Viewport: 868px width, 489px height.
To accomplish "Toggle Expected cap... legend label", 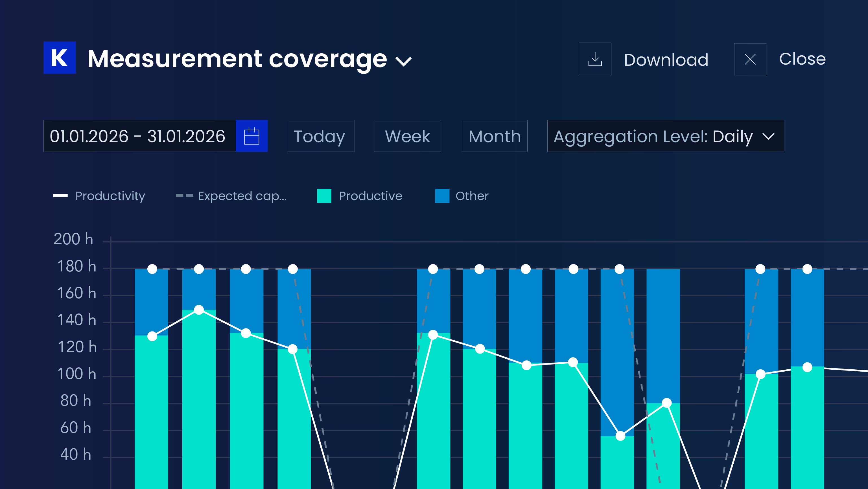I will click(242, 196).
